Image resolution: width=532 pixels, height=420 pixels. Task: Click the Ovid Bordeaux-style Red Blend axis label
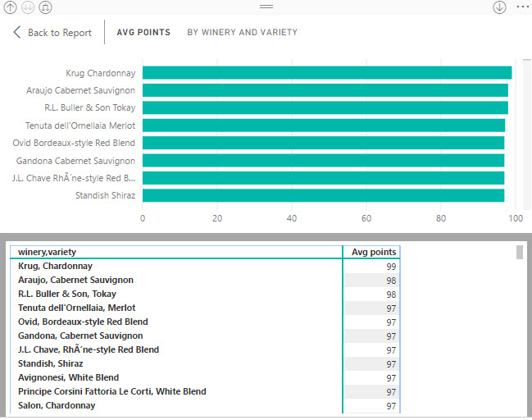[74, 143]
